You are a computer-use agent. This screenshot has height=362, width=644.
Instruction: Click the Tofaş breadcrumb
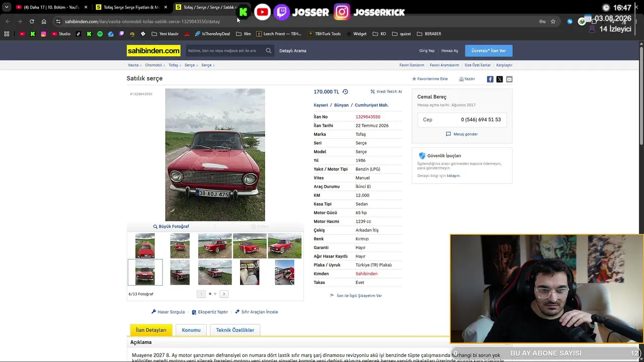coord(173,65)
